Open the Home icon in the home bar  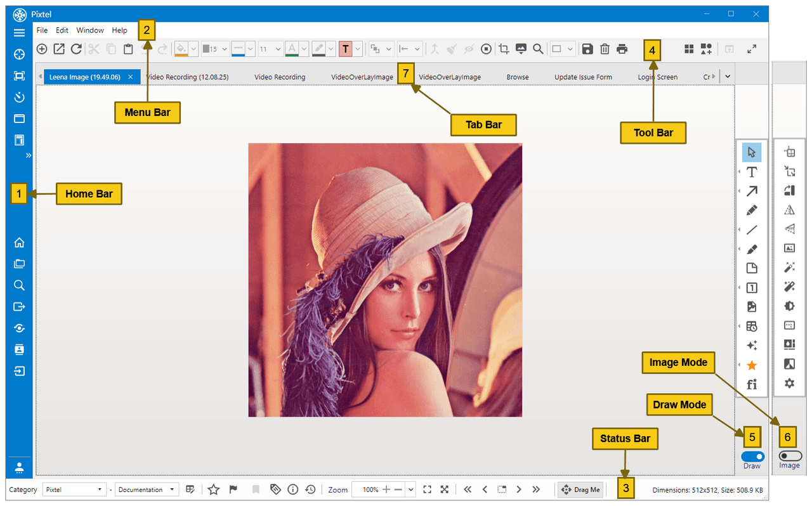pyautogui.click(x=19, y=242)
